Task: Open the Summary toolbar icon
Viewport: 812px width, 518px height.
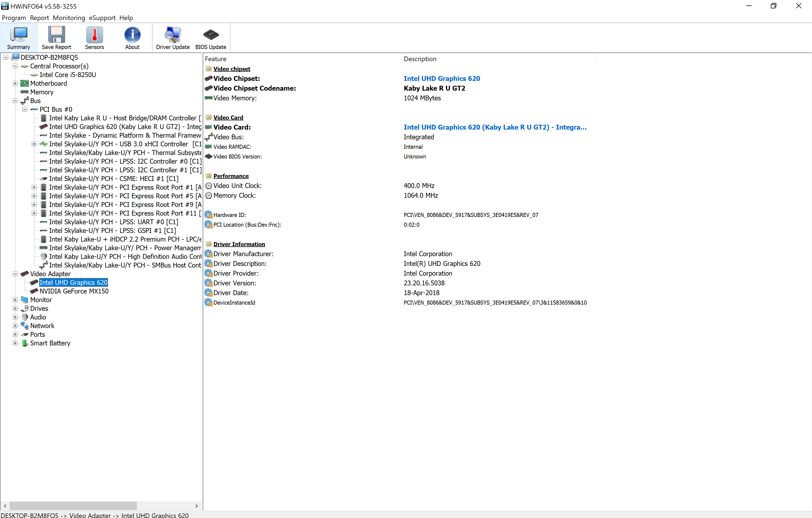Action: pyautogui.click(x=19, y=38)
